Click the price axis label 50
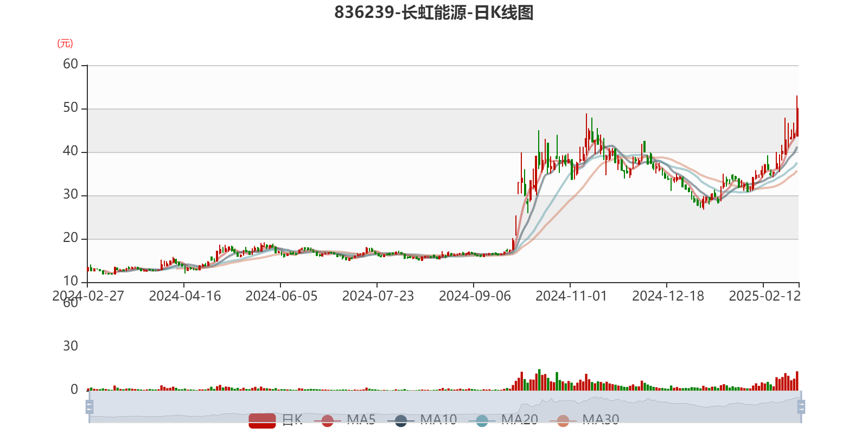The height and width of the screenshot is (434, 868). click(x=71, y=108)
